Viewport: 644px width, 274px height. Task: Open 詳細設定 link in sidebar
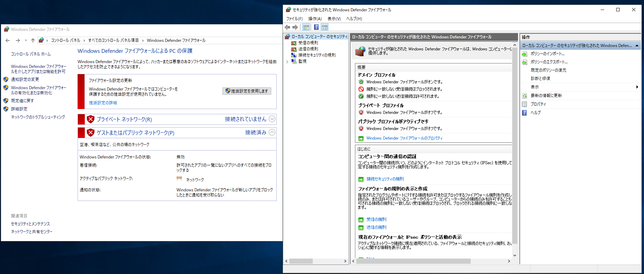click(19, 109)
